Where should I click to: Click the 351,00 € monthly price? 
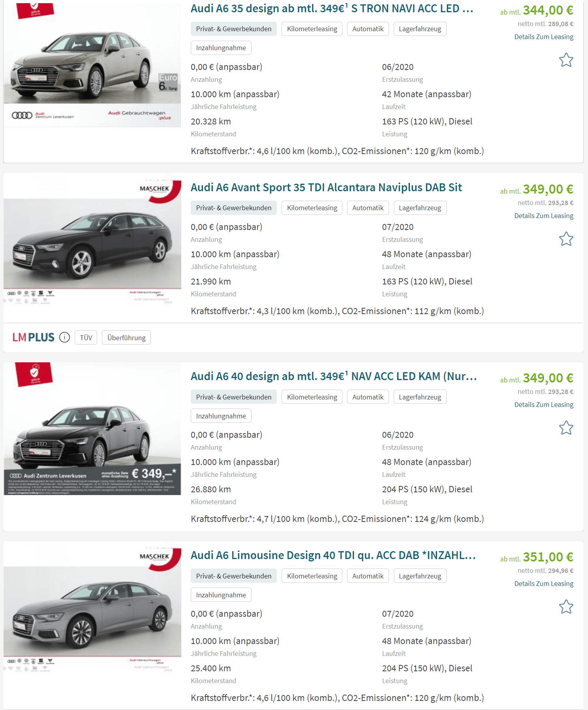tap(548, 557)
